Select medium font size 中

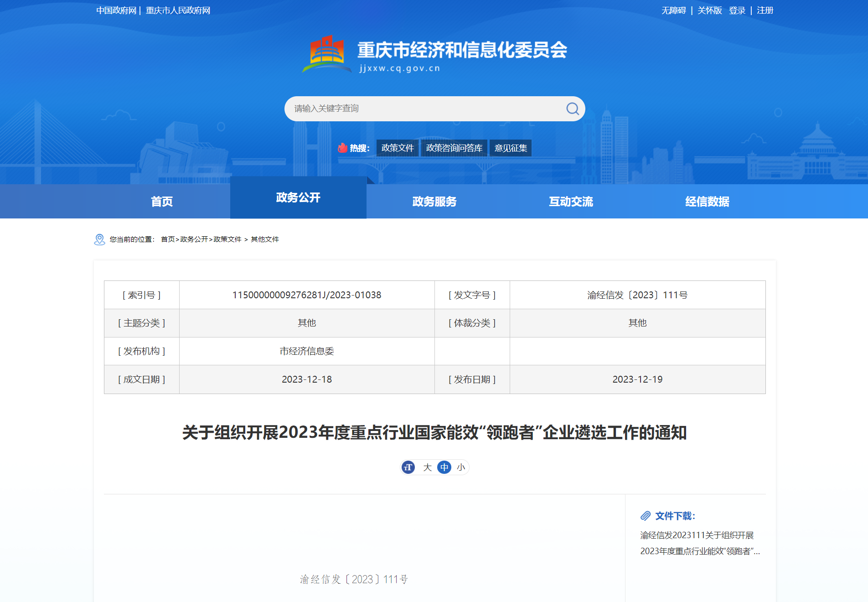click(x=444, y=467)
